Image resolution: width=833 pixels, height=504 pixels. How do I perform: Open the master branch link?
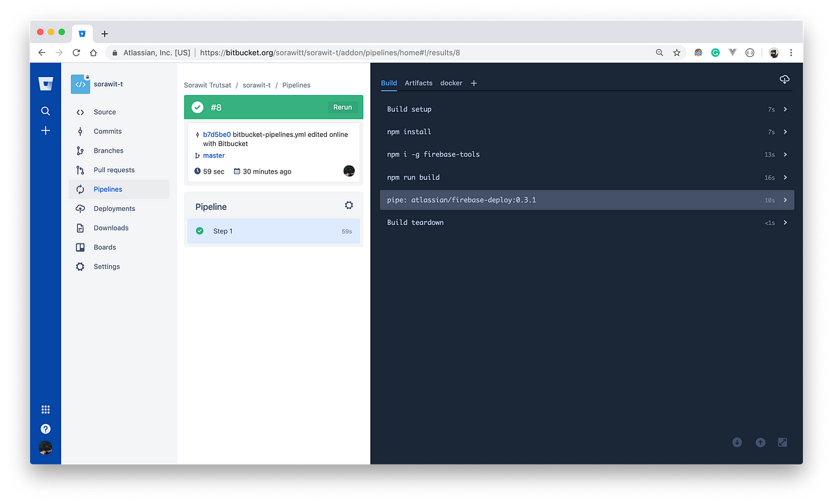214,156
